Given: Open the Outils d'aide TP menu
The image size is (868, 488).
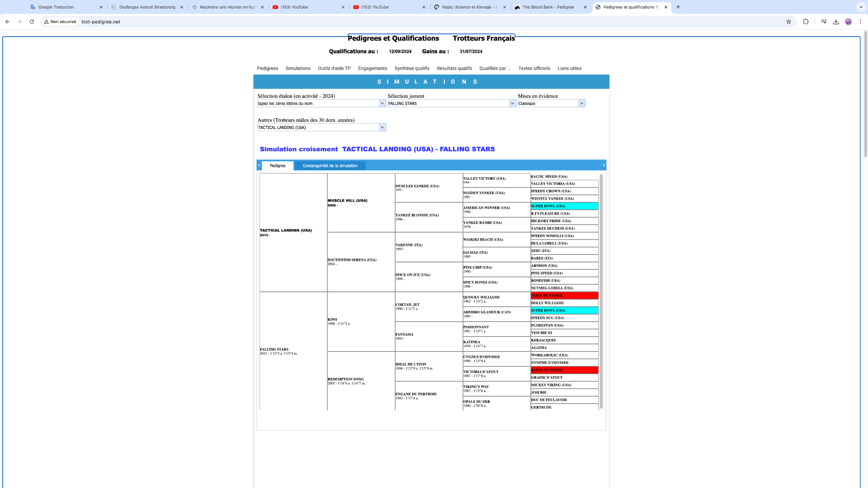Looking at the screenshot, I should [334, 69].
